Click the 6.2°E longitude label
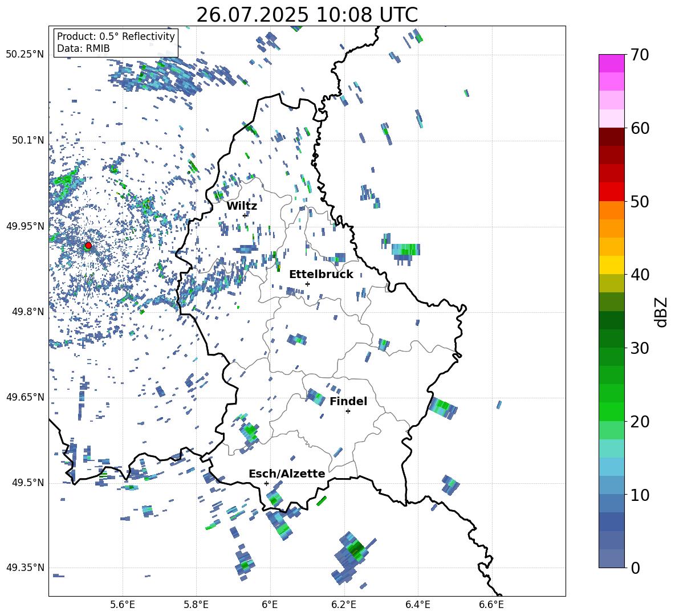 (344, 605)
